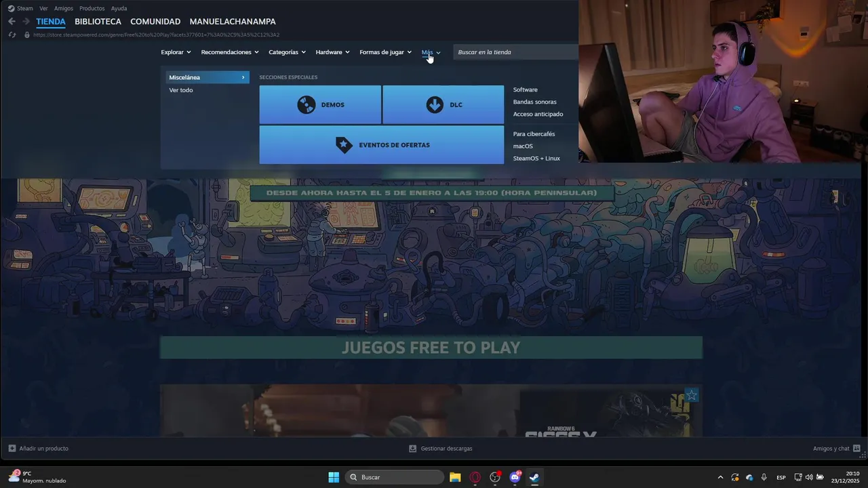Open the SteamOS + Linux link

tap(536, 159)
